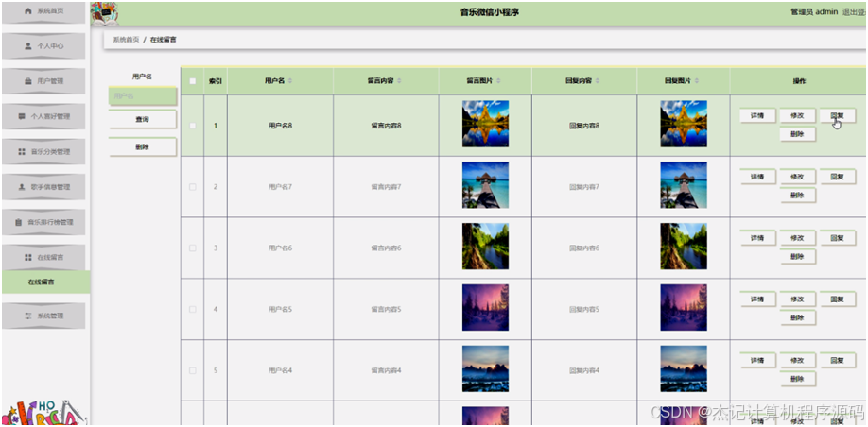Click 修改 for row 用户名8
The image size is (868, 427).
pyautogui.click(x=797, y=115)
